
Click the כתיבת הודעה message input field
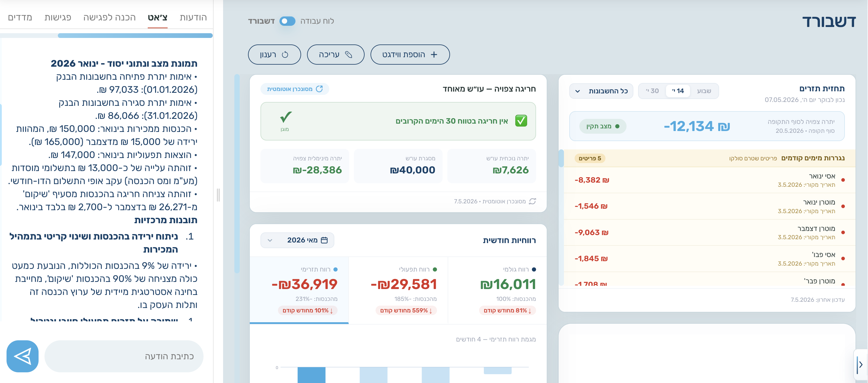click(x=124, y=356)
